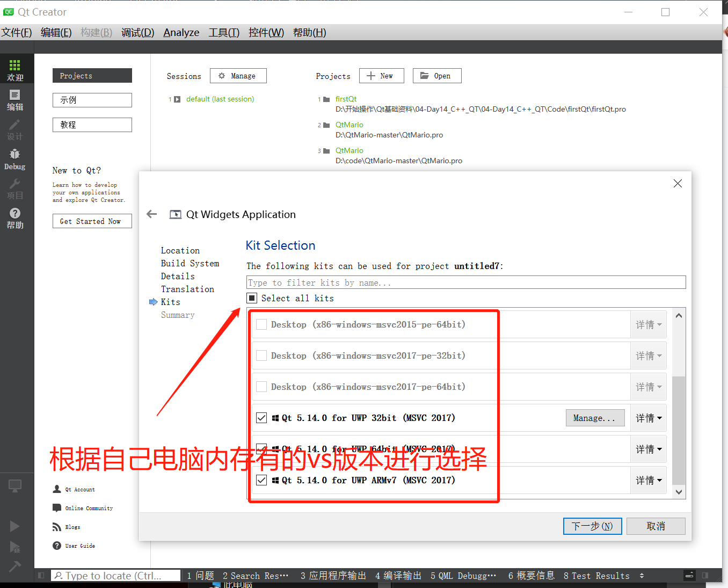Toggle Select all kits checkbox
This screenshot has height=588, width=728.
point(252,298)
